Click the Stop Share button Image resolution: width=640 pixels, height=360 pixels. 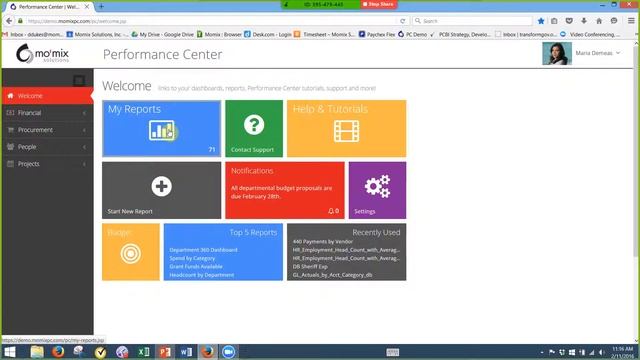coord(378,4)
